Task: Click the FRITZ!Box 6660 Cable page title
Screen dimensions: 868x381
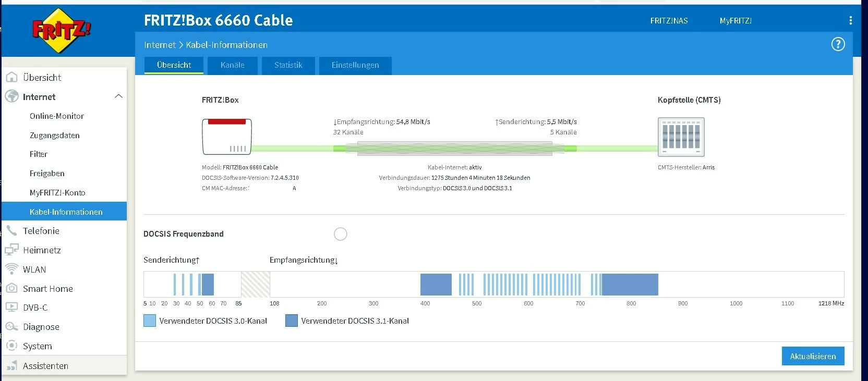Action: point(219,20)
